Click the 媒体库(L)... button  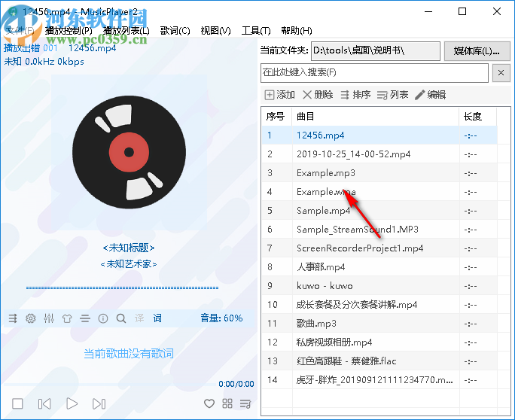pos(477,51)
